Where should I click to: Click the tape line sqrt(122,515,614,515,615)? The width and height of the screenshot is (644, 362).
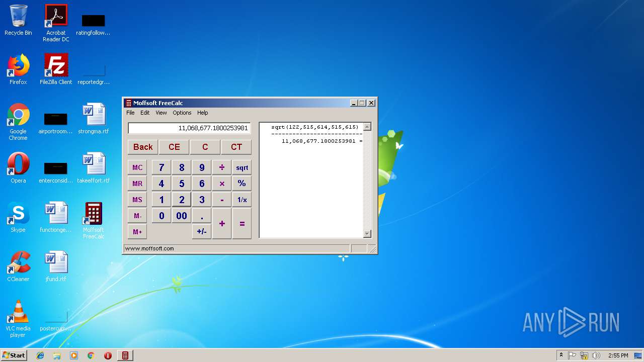coord(315,127)
